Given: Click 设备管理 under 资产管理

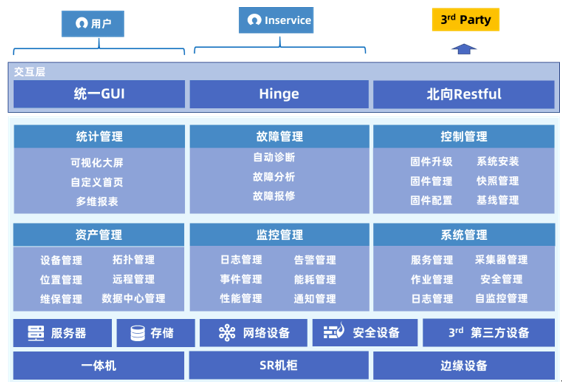Looking at the screenshot, I should pyautogui.click(x=61, y=260).
